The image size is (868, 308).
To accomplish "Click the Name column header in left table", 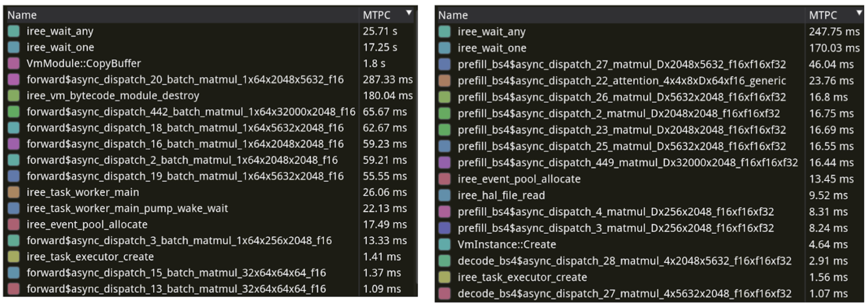I will point(22,15).
